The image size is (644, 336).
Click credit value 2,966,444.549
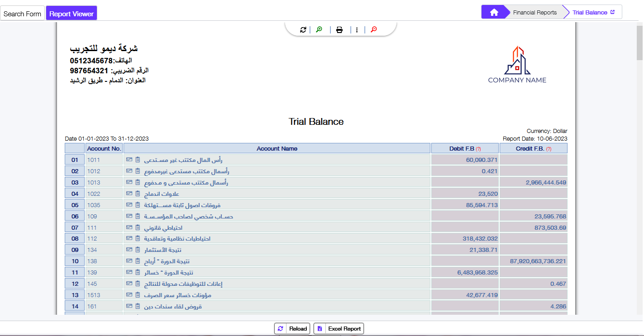pos(546,182)
